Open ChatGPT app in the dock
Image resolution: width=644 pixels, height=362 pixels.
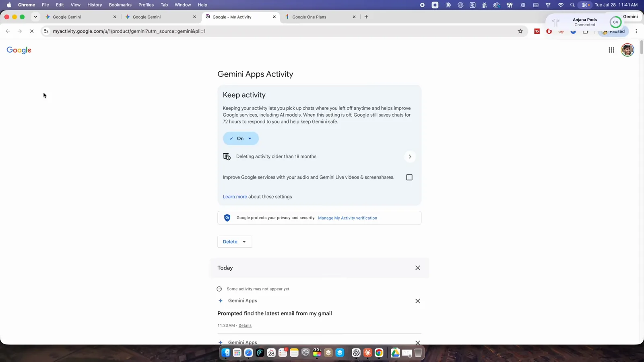pos(356,353)
